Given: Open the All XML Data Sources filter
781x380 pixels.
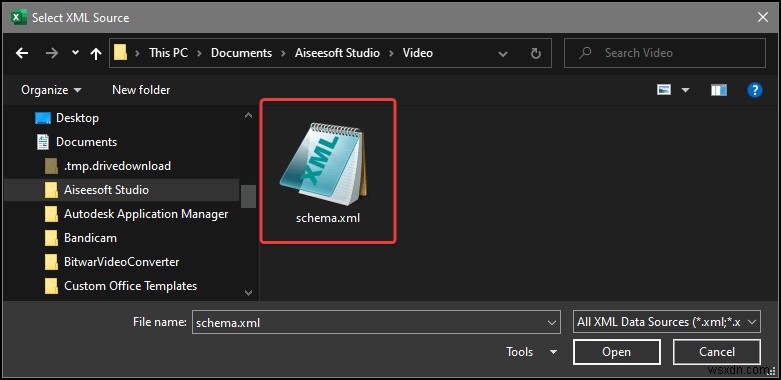Looking at the screenshot, I should 666,322.
